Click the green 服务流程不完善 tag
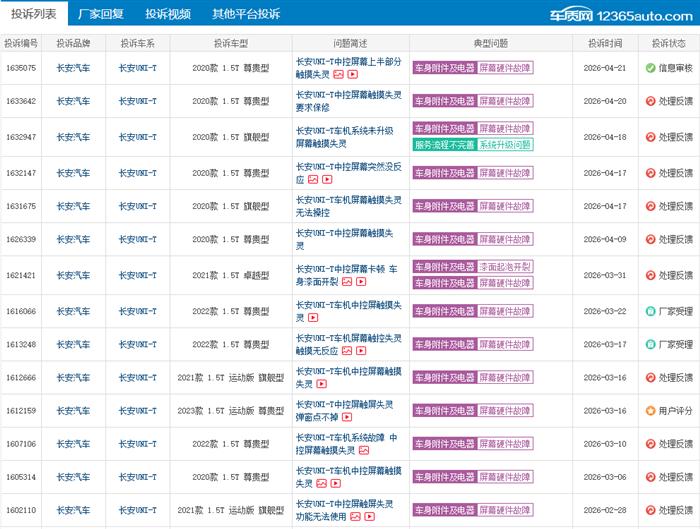The image size is (700, 529). pyautogui.click(x=444, y=145)
